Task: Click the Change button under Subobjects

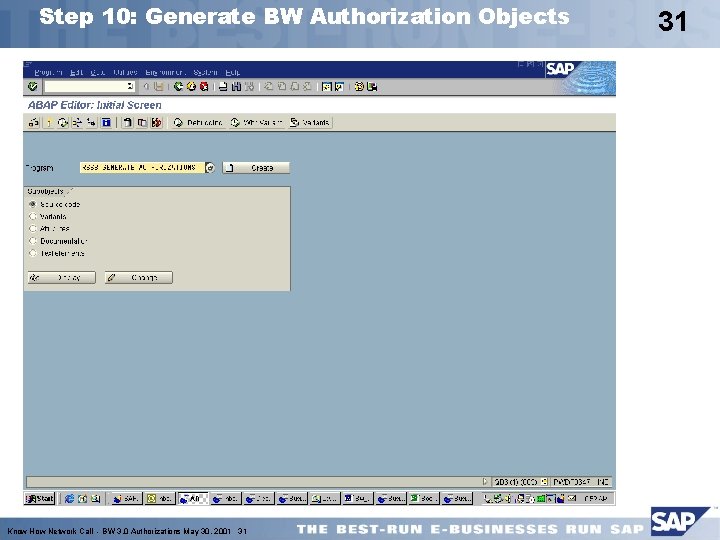Action: click(x=139, y=277)
